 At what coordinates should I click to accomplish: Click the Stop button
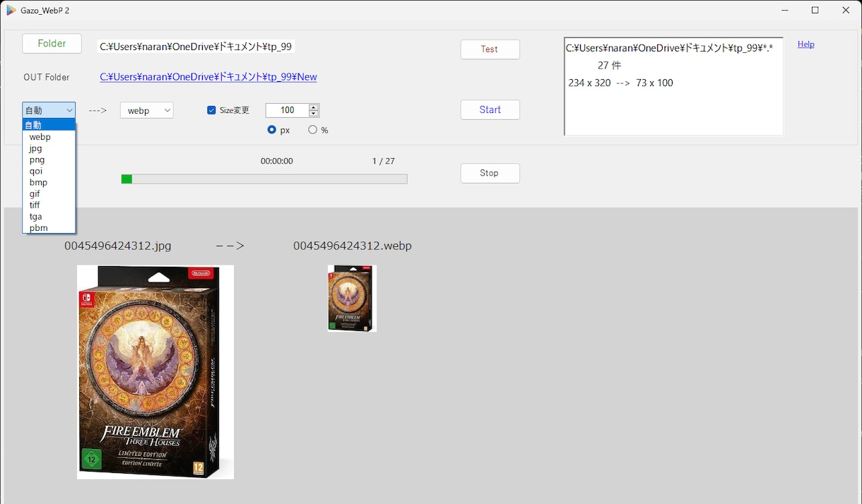490,173
